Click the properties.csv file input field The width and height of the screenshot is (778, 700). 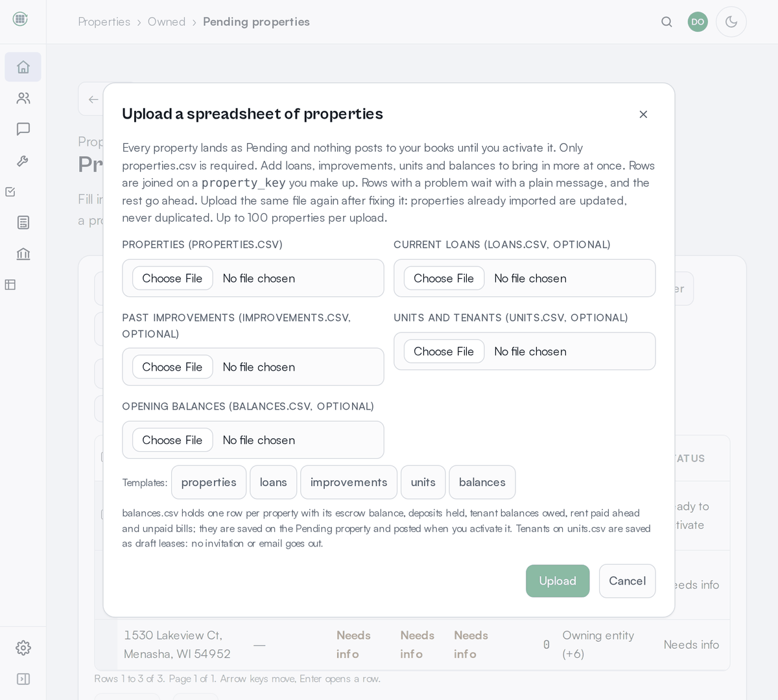253,278
